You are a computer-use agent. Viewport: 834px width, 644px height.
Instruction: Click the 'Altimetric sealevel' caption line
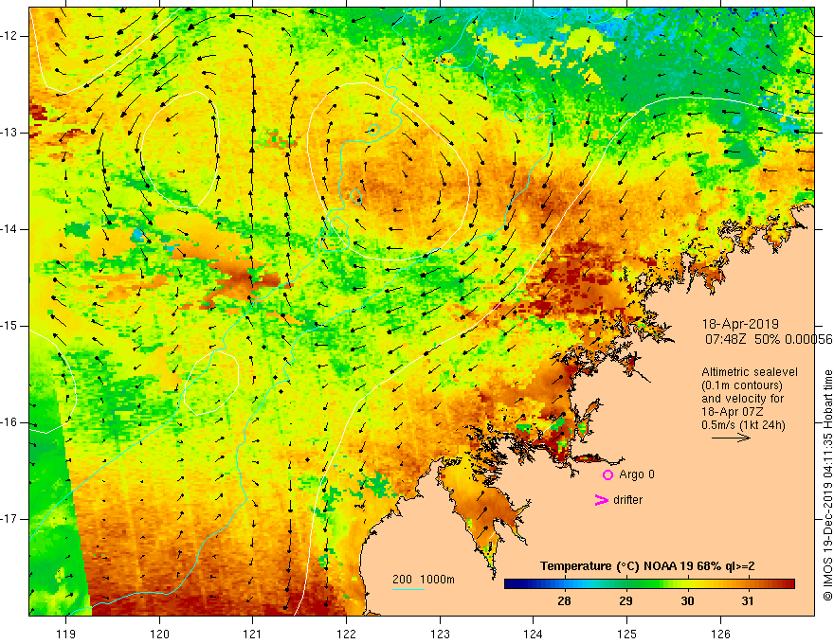tap(750, 372)
